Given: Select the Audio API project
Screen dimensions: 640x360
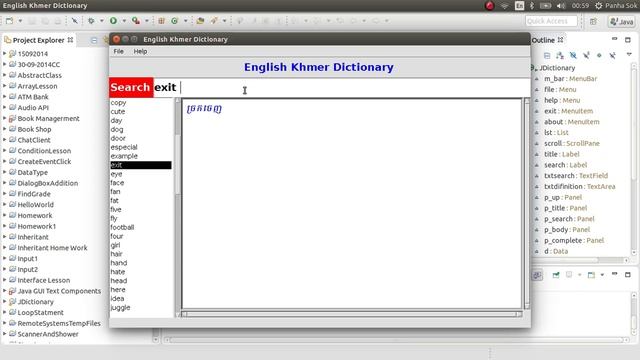Looking at the screenshot, I should pos(33,108).
